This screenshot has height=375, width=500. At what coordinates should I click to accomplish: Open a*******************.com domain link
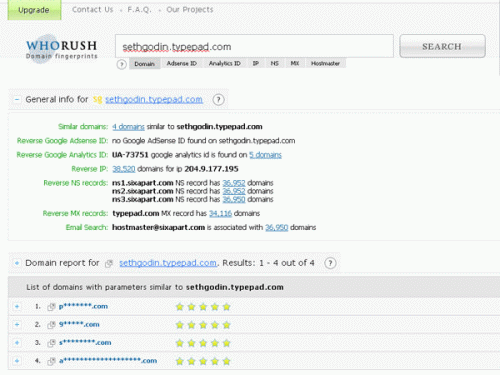(108, 360)
